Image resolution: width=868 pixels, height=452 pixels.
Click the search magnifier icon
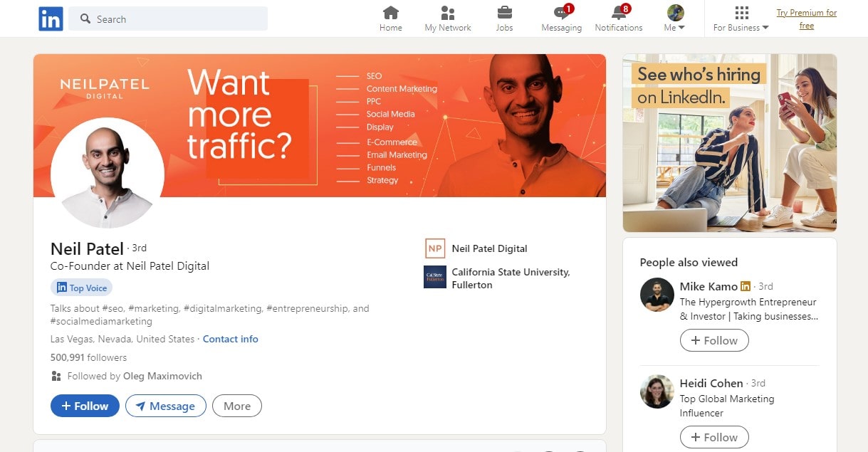[85, 19]
